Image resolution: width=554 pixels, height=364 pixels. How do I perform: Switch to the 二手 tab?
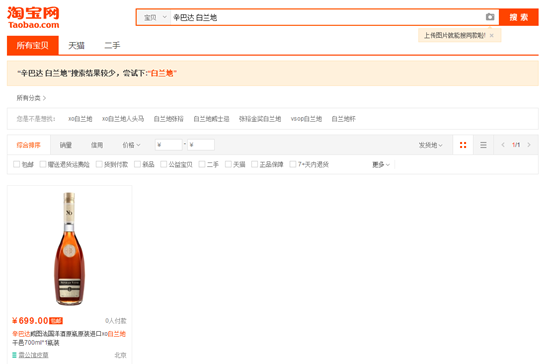pos(112,46)
